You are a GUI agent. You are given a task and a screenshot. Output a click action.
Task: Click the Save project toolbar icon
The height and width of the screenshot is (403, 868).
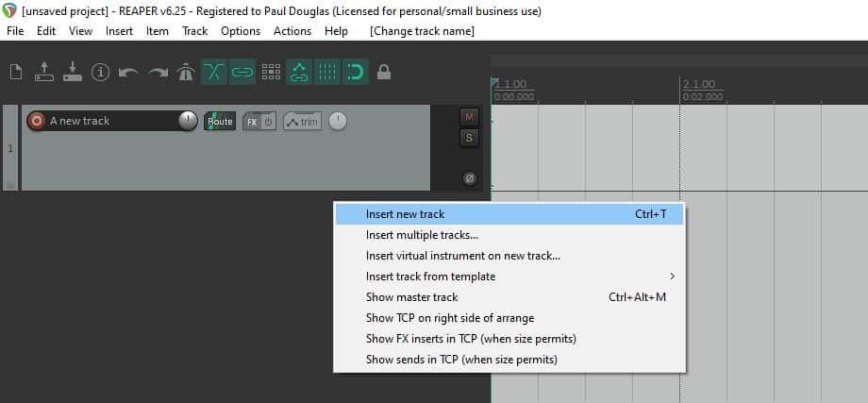pos(73,72)
